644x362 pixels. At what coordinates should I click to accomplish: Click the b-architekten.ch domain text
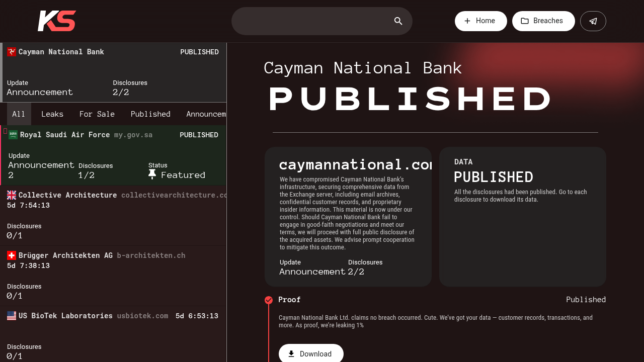(151, 255)
